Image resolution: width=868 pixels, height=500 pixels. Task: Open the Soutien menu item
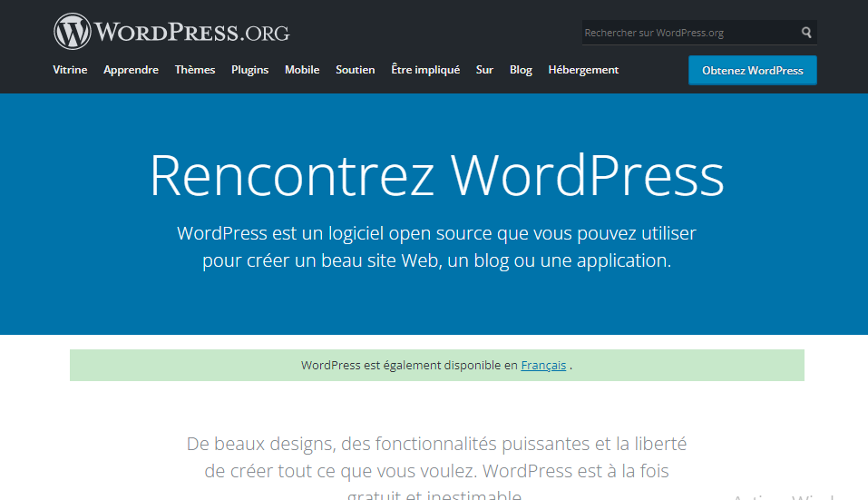(356, 70)
